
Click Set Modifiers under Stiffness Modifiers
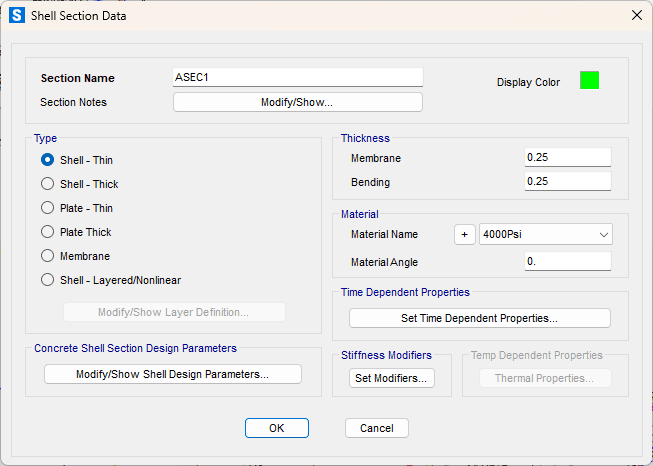pyautogui.click(x=391, y=378)
